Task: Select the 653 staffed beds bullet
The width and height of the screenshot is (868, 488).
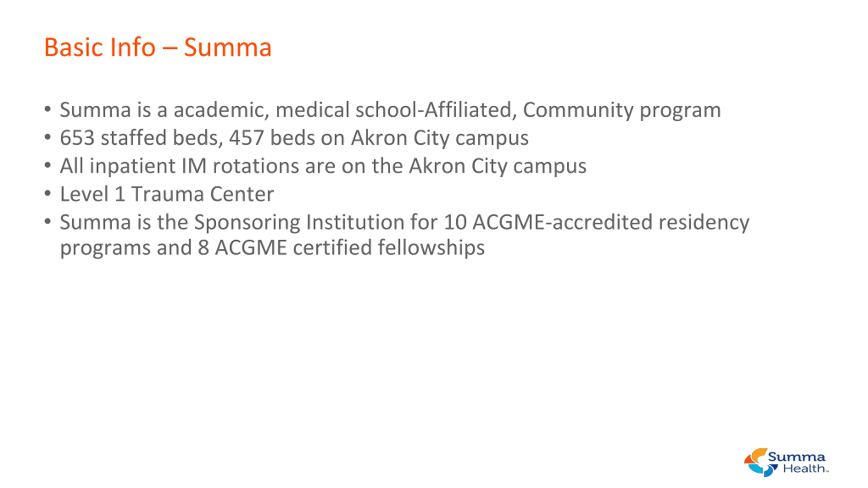Action: (x=294, y=138)
